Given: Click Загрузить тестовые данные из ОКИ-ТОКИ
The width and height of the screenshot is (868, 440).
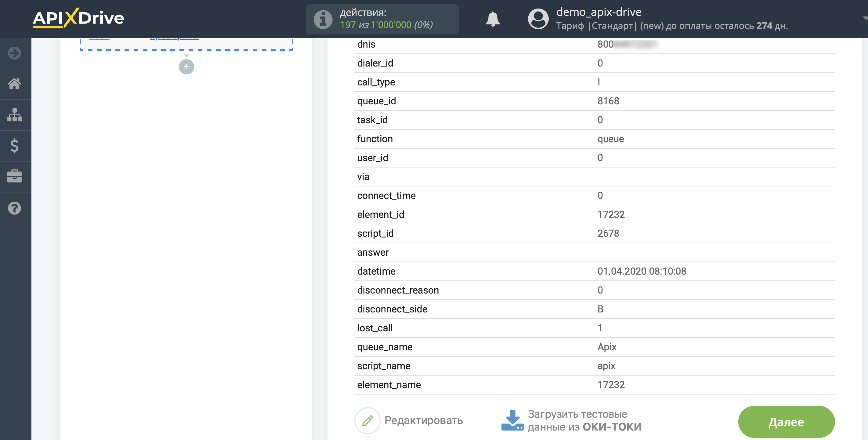Looking at the screenshot, I should [585, 420].
